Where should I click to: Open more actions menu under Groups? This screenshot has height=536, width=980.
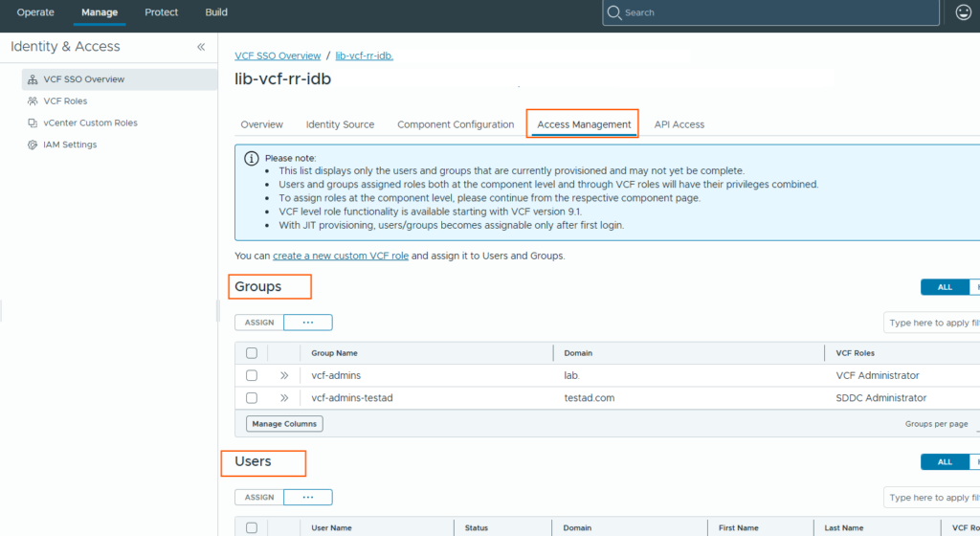tap(308, 323)
